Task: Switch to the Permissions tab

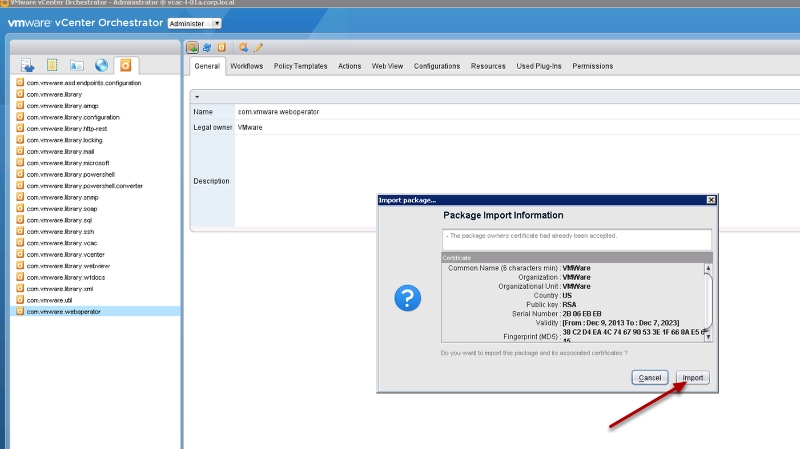Action: 592,66
